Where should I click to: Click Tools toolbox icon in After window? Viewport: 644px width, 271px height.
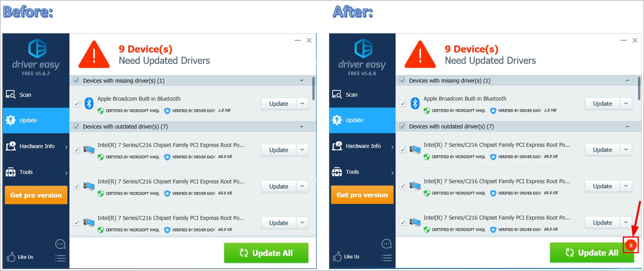(x=337, y=172)
